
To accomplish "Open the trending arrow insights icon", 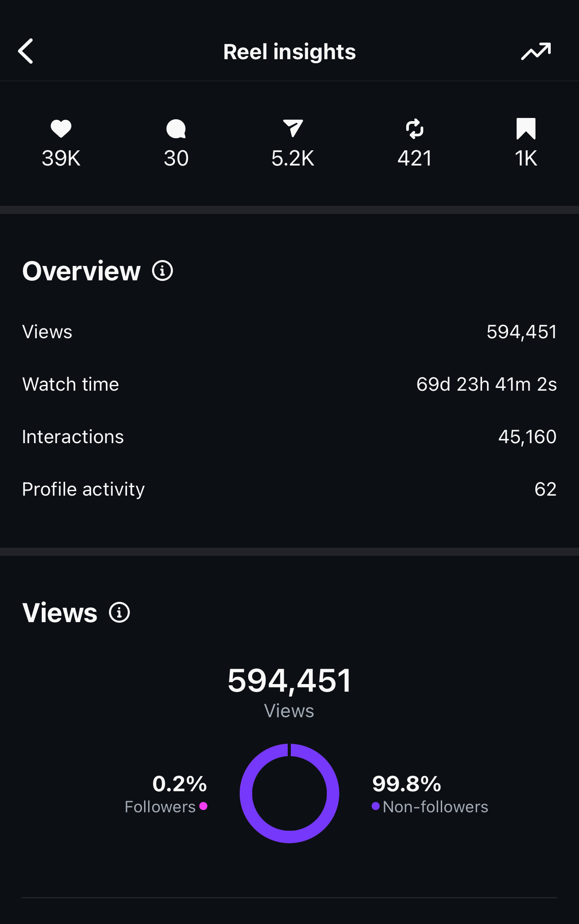I will pyautogui.click(x=536, y=51).
